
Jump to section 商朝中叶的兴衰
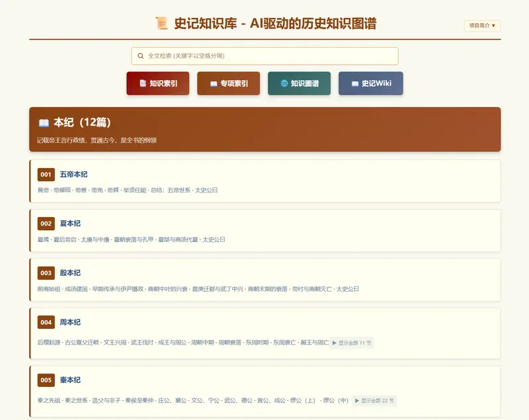pyautogui.click(x=168, y=289)
